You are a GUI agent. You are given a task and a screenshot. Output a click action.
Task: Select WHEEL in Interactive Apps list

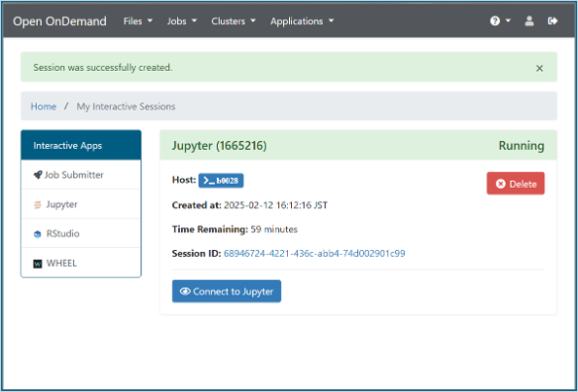pos(81,263)
